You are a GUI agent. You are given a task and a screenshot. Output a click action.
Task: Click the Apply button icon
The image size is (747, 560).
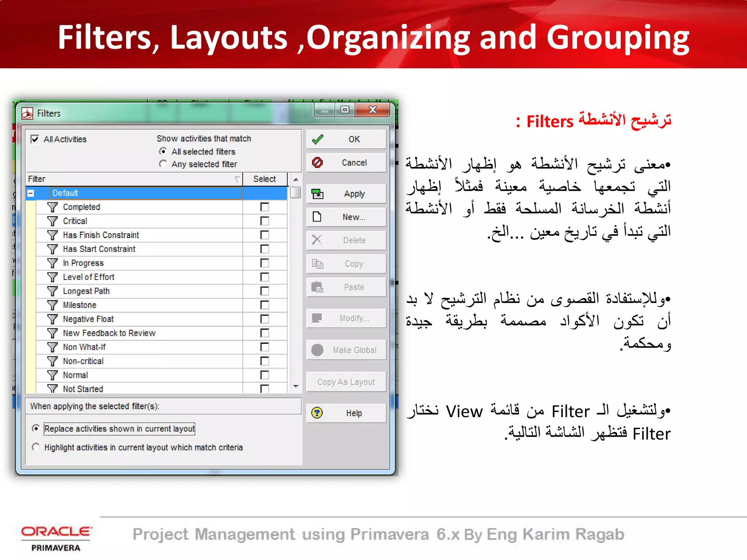pyautogui.click(x=317, y=194)
